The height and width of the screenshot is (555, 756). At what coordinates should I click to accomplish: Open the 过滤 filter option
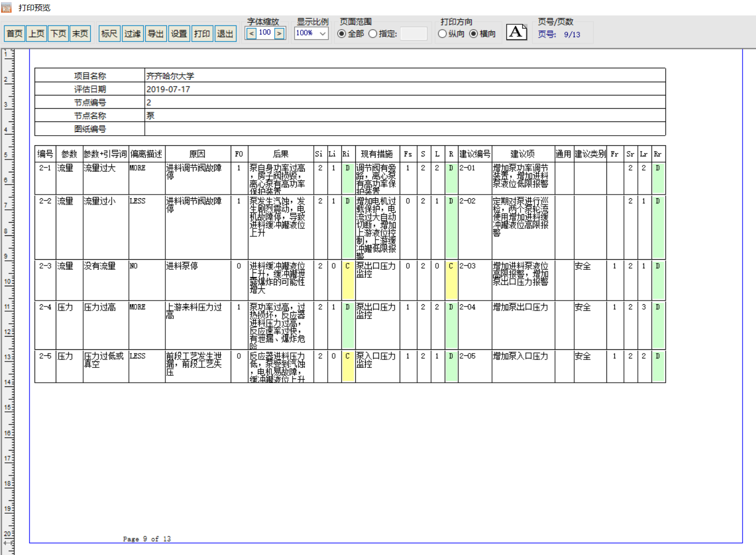[133, 34]
